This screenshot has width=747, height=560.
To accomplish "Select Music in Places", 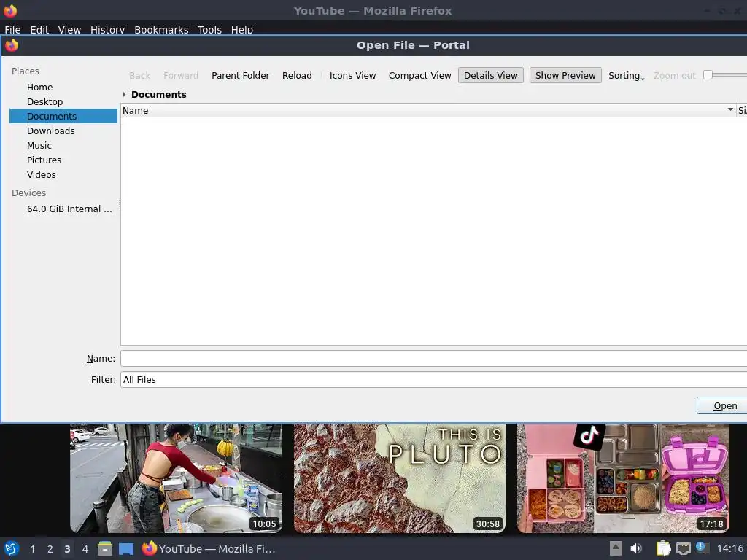I will click(x=63, y=145).
